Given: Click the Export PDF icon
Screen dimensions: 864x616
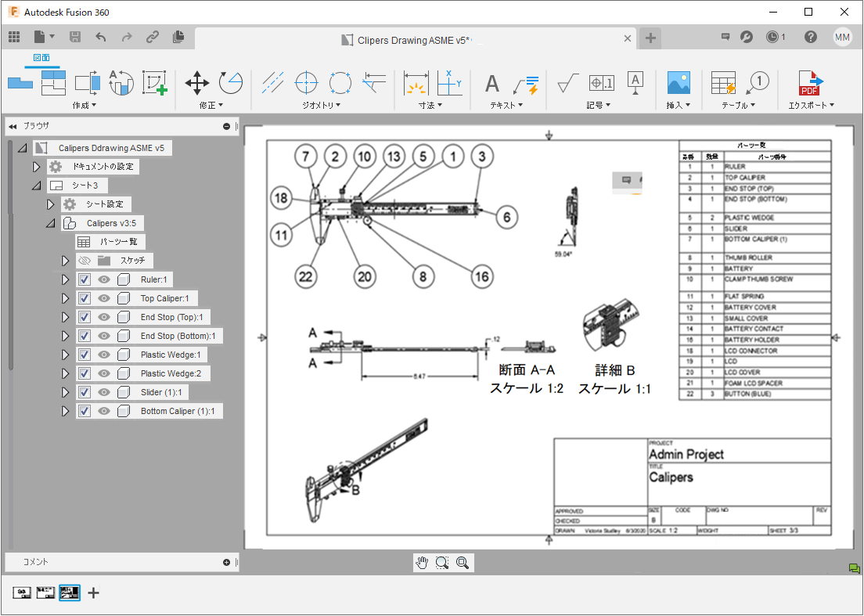Looking at the screenshot, I should coord(810,84).
